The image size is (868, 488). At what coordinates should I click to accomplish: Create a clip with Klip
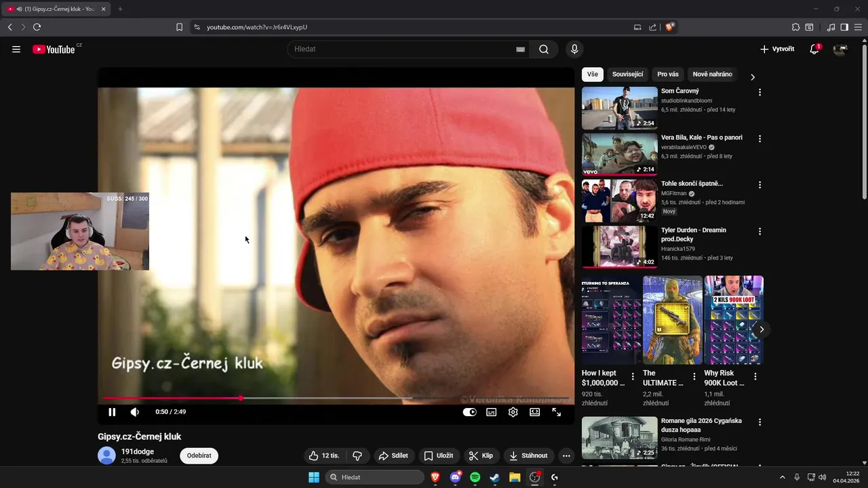(481, 455)
